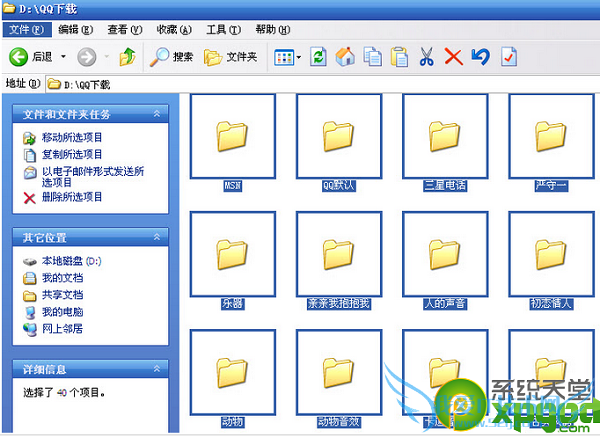The height and width of the screenshot is (438, 600).
Task: Open 我的电脑 location
Action: click(x=62, y=312)
